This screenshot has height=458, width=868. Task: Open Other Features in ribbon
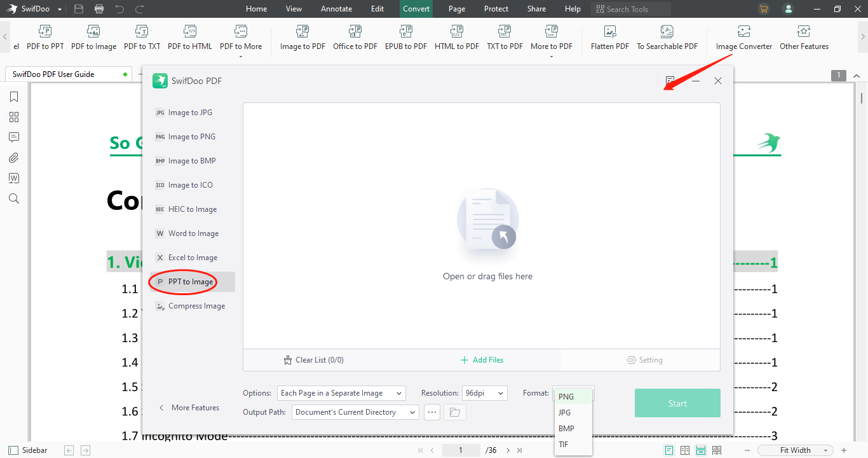coord(804,38)
